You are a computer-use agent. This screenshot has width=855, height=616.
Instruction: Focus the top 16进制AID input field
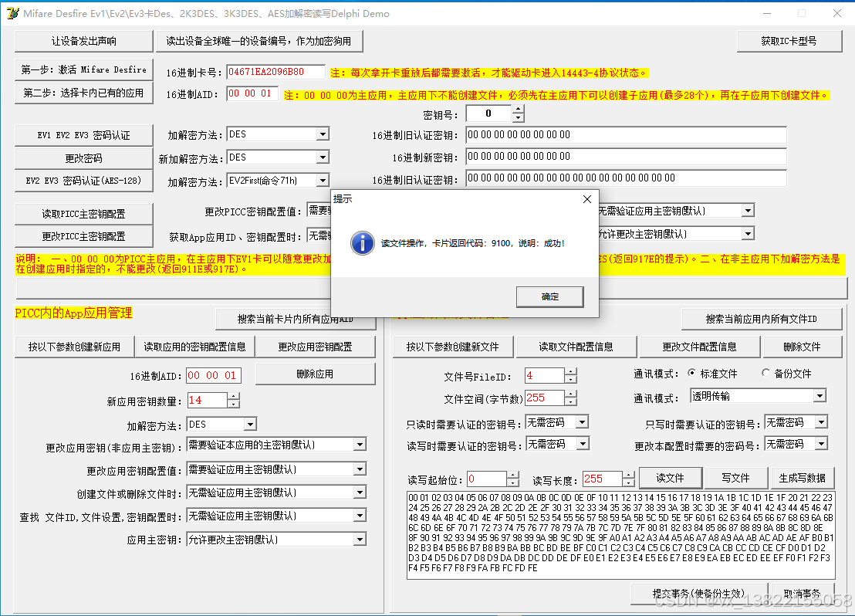252,94
